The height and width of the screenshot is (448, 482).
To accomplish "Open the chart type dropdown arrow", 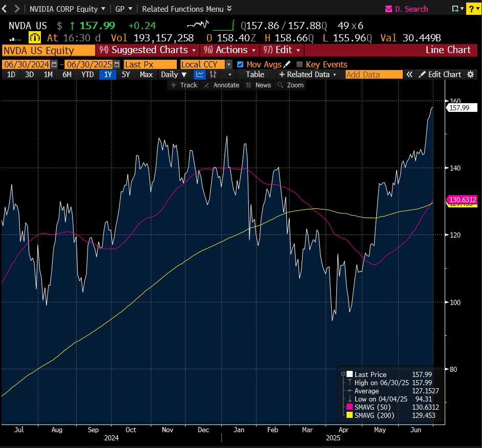I will tap(229, 75).
